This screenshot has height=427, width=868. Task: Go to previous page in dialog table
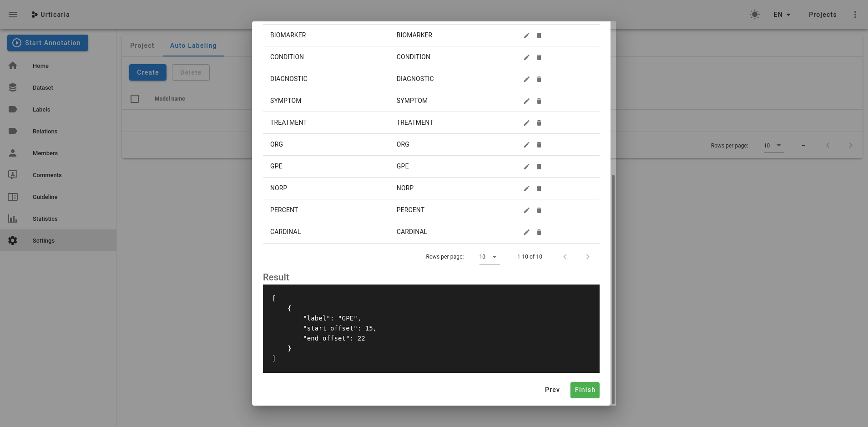click(x=565, y=257)
